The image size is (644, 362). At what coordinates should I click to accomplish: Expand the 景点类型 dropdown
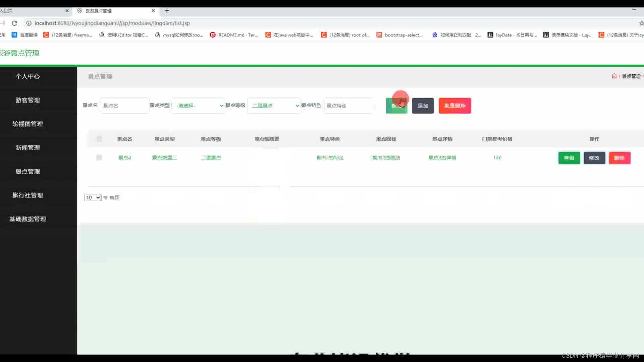point(198,106)
